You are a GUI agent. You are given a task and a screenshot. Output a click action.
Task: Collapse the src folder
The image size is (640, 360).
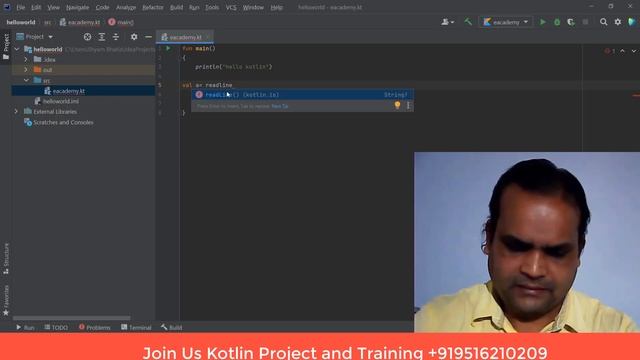26,80
